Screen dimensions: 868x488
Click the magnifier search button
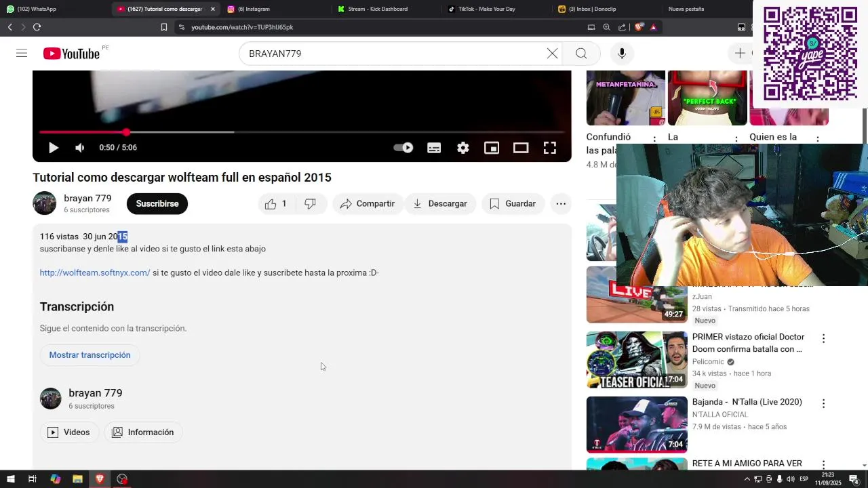581,54
